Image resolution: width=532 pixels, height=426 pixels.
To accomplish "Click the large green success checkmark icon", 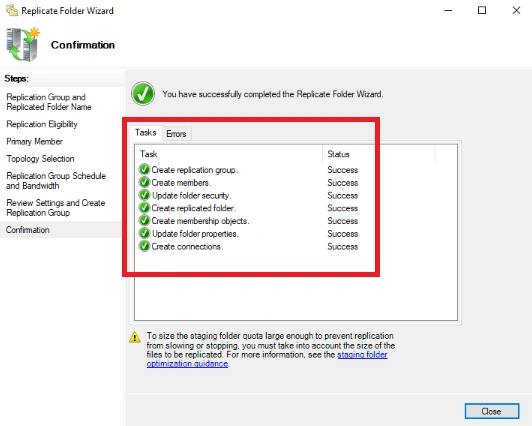I will click(x=143, y=94).
